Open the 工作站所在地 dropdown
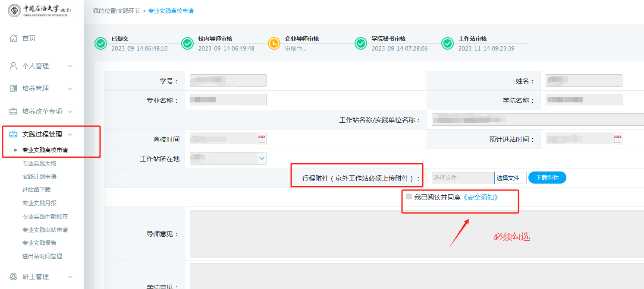The width and height of the screenshot is (644, 289). 261,159
